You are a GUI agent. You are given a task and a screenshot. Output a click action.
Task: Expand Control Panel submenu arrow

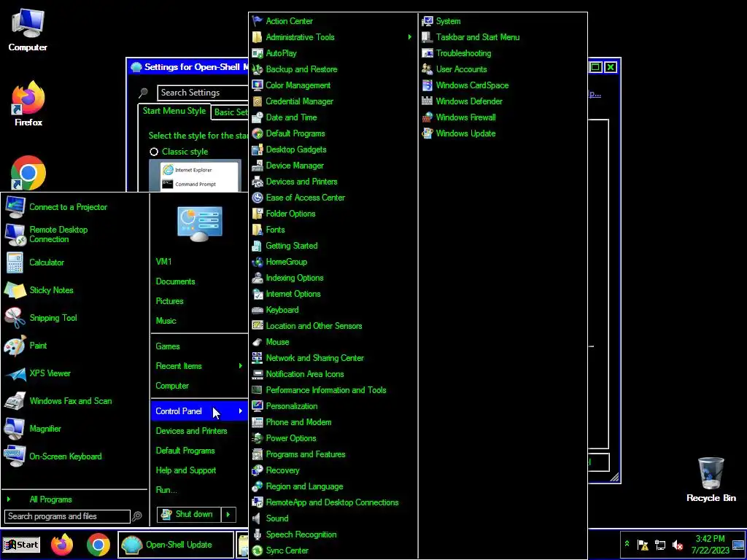pos(241,411)
